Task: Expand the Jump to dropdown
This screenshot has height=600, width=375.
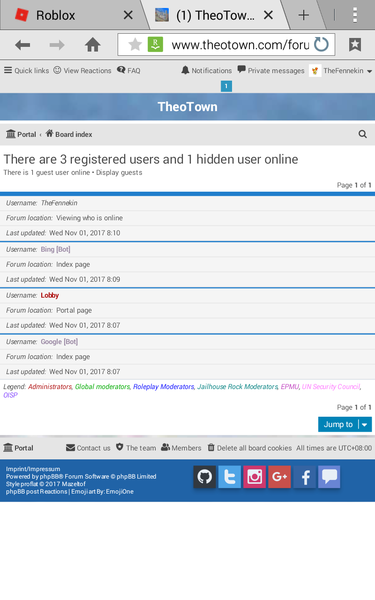Action: [345, 424]
